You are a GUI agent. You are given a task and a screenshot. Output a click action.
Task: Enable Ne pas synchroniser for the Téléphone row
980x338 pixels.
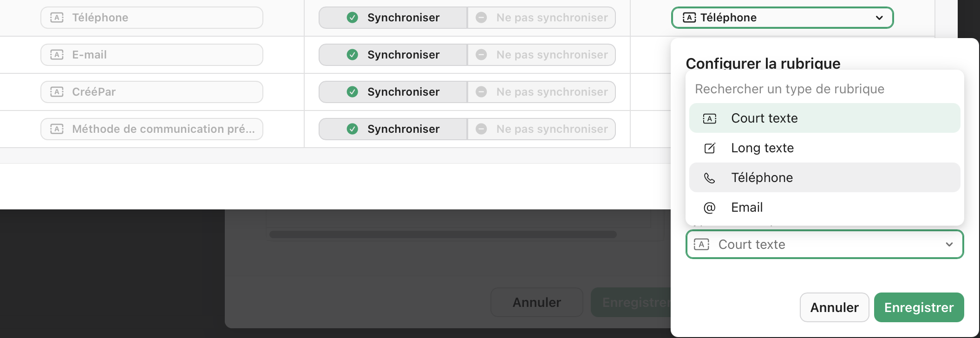point(541,17)
